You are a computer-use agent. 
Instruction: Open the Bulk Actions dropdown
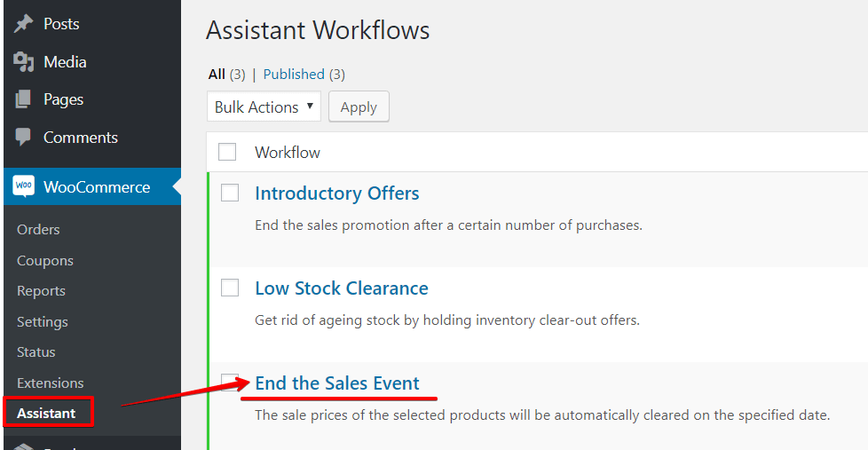click(x=264, y=107)
